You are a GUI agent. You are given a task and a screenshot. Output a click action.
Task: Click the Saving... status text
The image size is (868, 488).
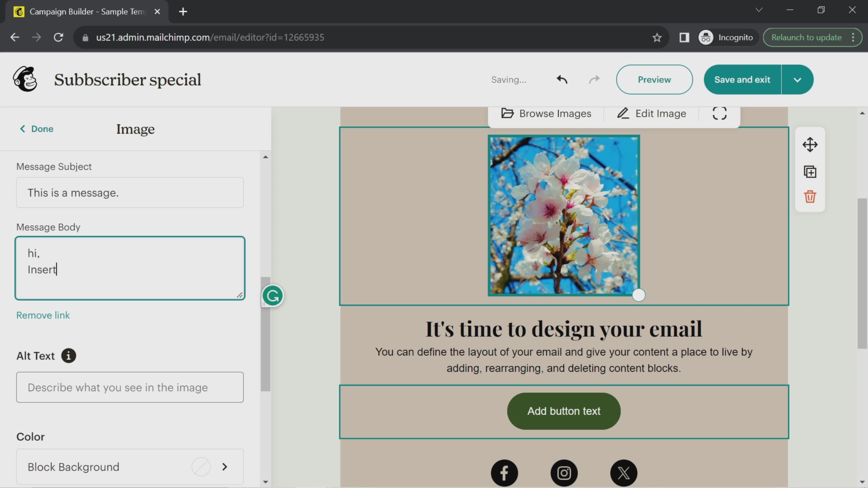[x=508, y=80]
